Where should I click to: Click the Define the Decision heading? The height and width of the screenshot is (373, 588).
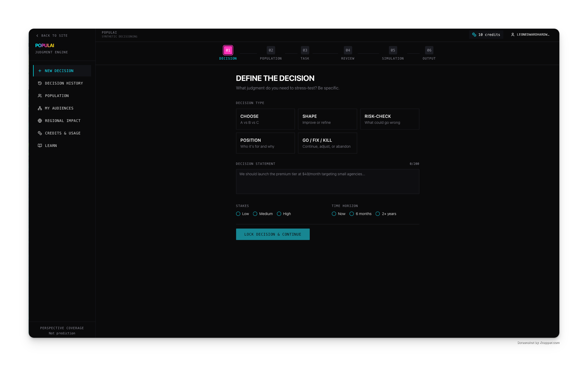tap(275, 78)
